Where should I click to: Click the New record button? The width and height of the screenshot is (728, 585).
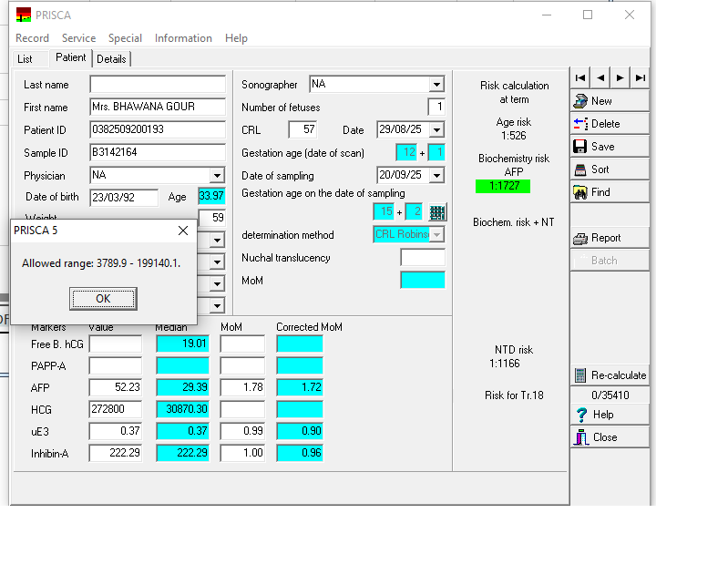(x=610, y=101)
